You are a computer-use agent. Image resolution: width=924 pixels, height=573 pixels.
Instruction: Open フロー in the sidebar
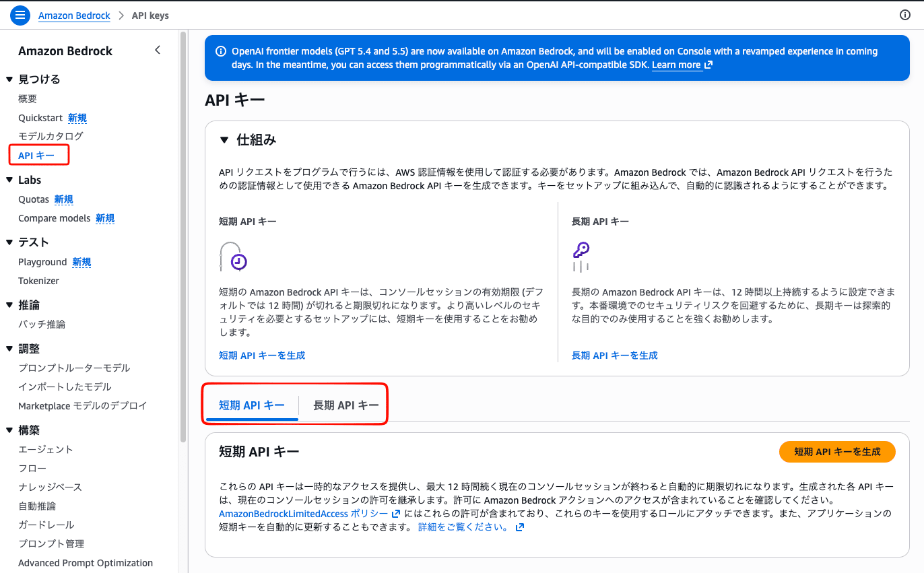[32, 468]
